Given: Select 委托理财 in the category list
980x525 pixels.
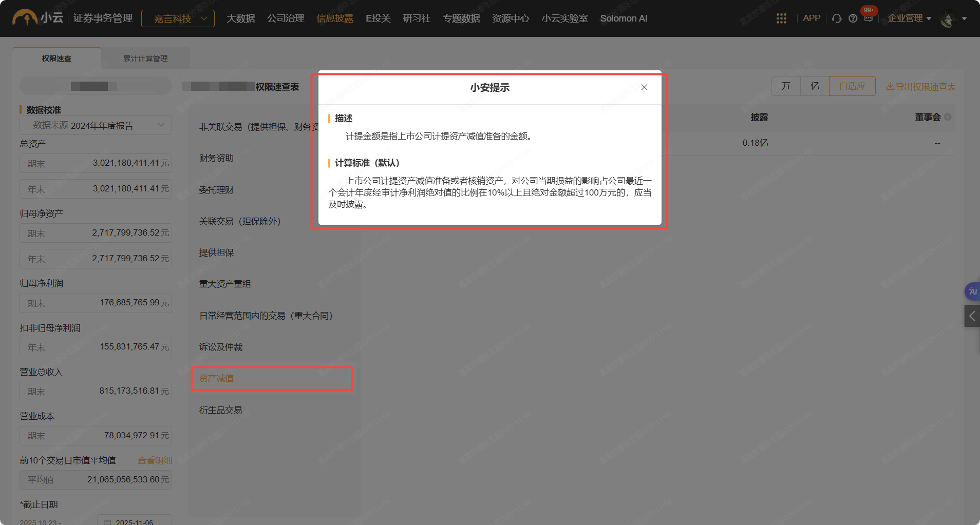Looking at the screenshot, I should (216, 190).
